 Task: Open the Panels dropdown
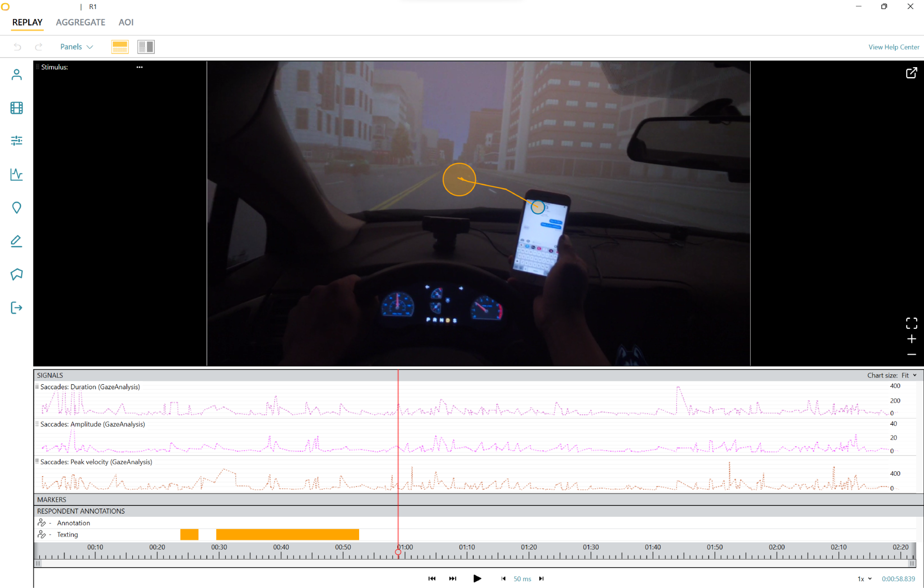pyautogui.click(x=76, y=46)
